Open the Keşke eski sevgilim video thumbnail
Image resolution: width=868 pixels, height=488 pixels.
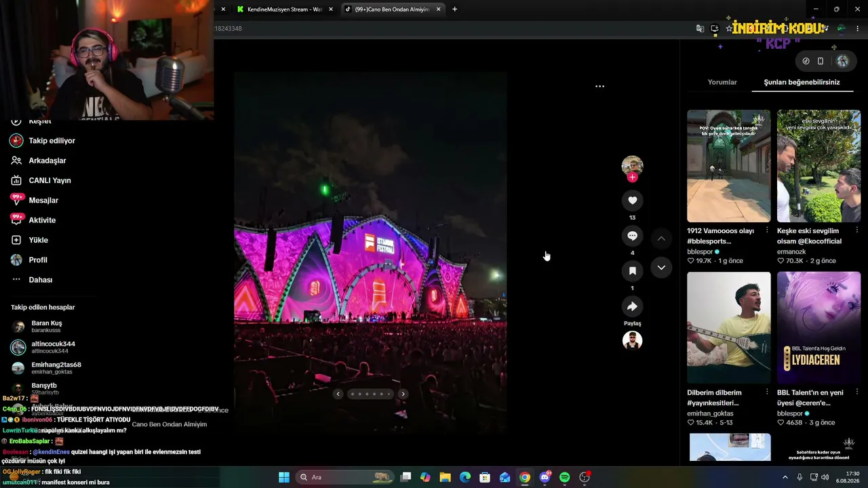818,166
